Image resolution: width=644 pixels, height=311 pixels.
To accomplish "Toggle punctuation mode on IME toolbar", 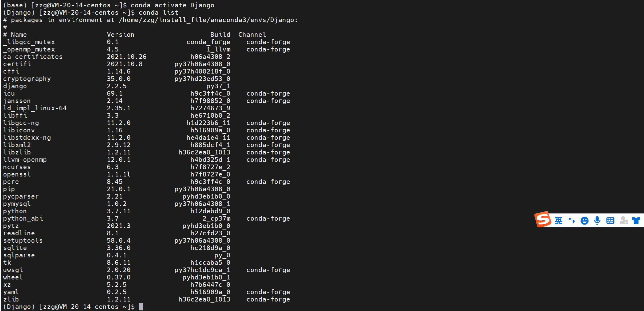I will click(572, 221).
